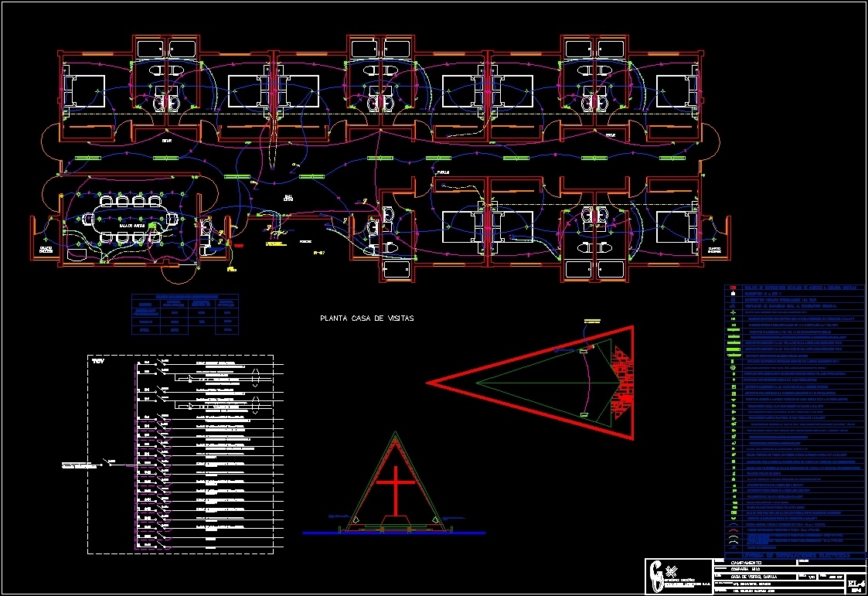Image resolution: width=868 pixels, height=596 pixels.
Task: Select the LEYENDA DE INSTALACIONES ELECTRICAS header
Action: pos(797,555)
